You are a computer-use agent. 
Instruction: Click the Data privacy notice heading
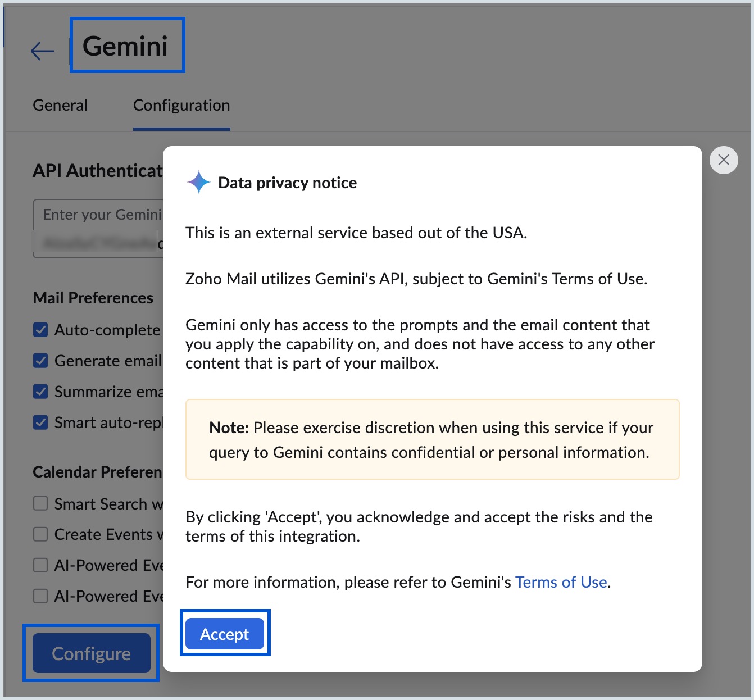pos(288,182)
